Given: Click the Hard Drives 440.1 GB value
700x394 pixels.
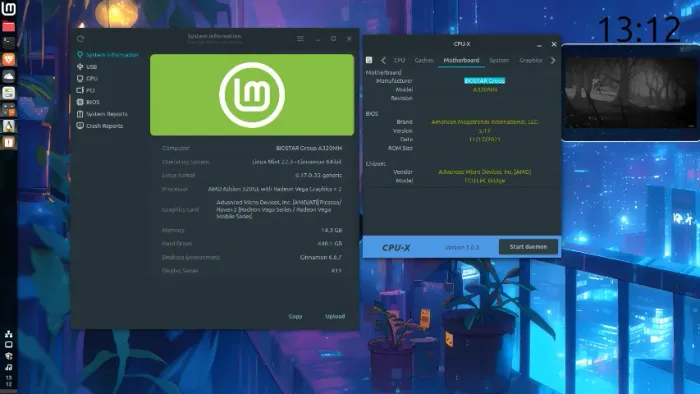Looking at the screenshot, I should (329, 244).
